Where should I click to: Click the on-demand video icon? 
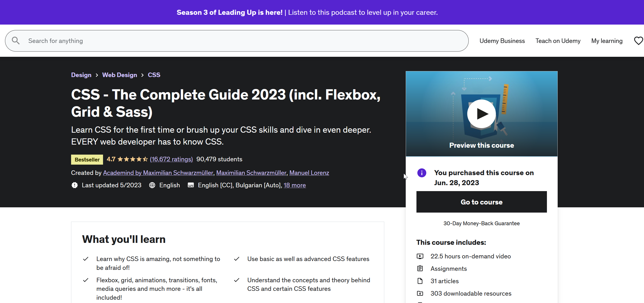coord(420,256)
